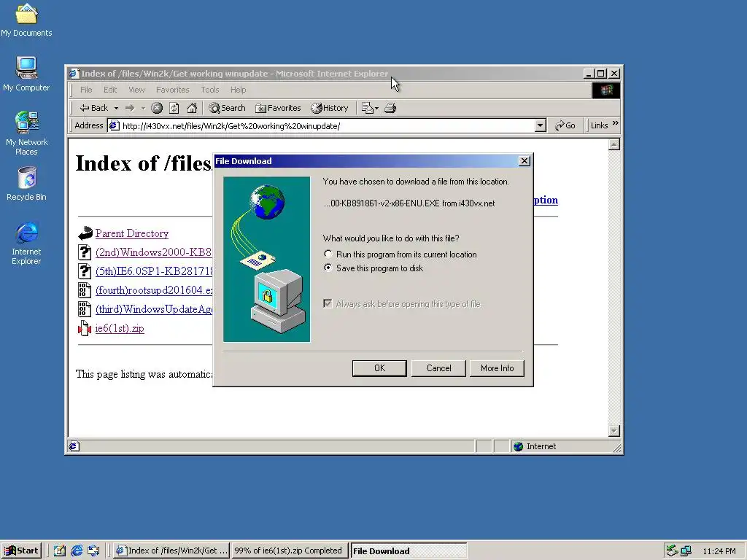Open the Search pane
This screenshot has height=560, width=747.
tap(228, 108)
